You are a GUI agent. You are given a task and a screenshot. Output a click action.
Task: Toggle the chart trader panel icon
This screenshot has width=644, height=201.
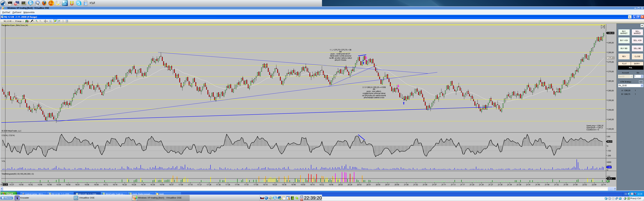coord(55,21)
